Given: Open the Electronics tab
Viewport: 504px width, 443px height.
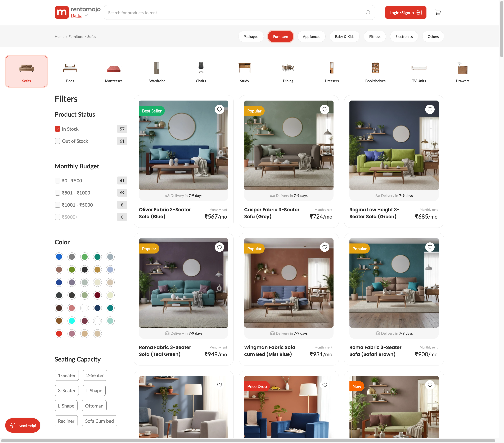Looking at the screenshot, I should tap(404, 37).
